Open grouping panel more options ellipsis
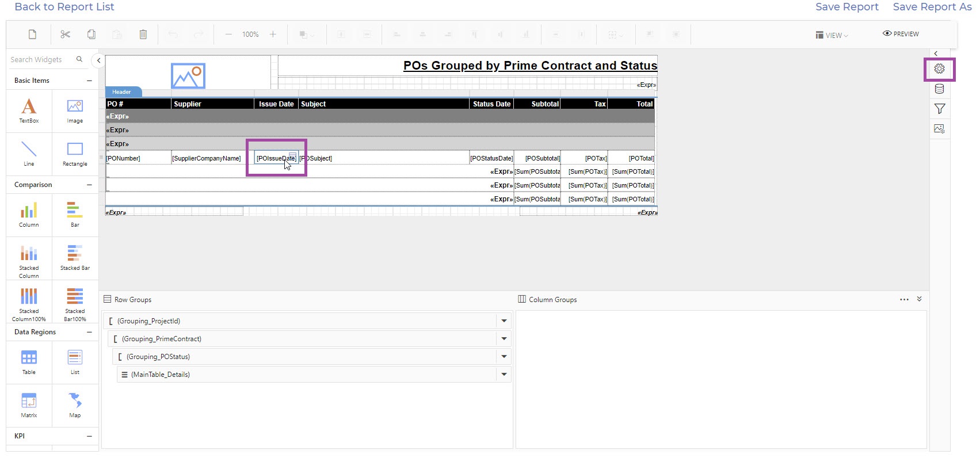Image resolution: width=980 pixels, height=458 pixels. click(904, 299)
